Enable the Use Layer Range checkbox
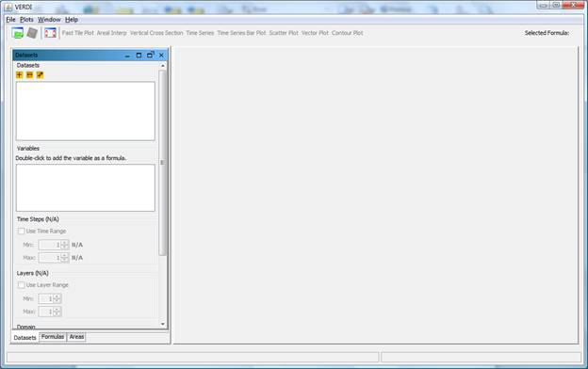Image resolution: width=588 pixels, height=369 pixels. (x=22, y=285)
